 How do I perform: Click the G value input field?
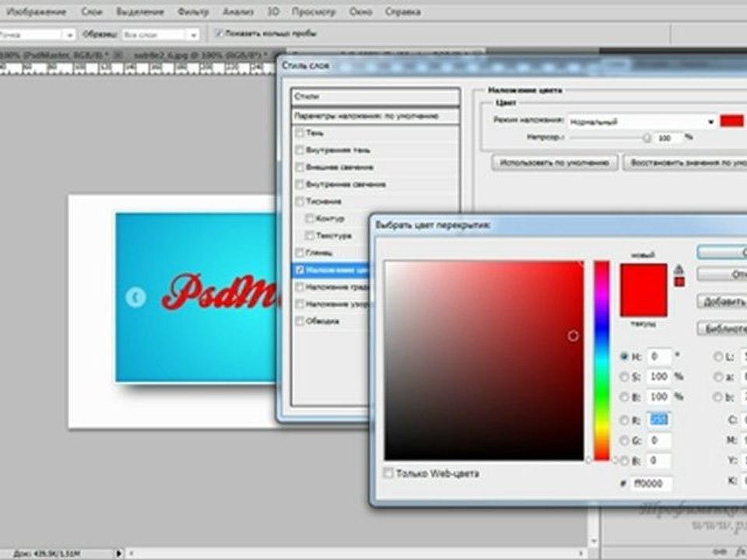pos(659,441)
